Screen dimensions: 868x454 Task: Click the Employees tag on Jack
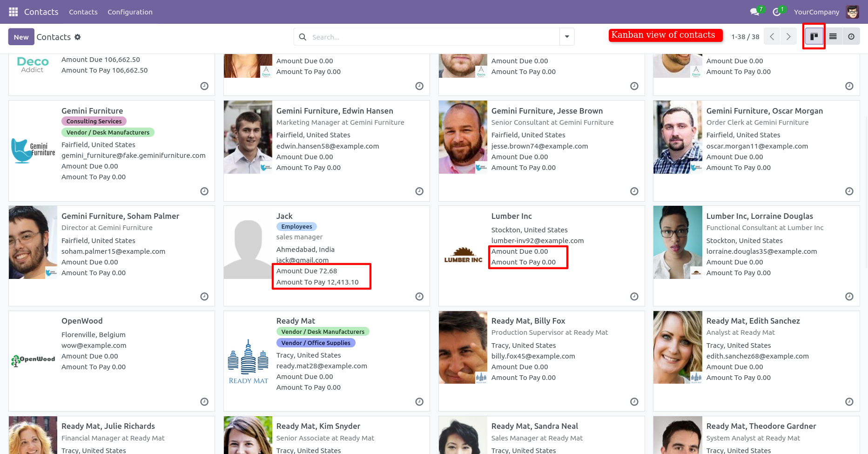point(296,226)
